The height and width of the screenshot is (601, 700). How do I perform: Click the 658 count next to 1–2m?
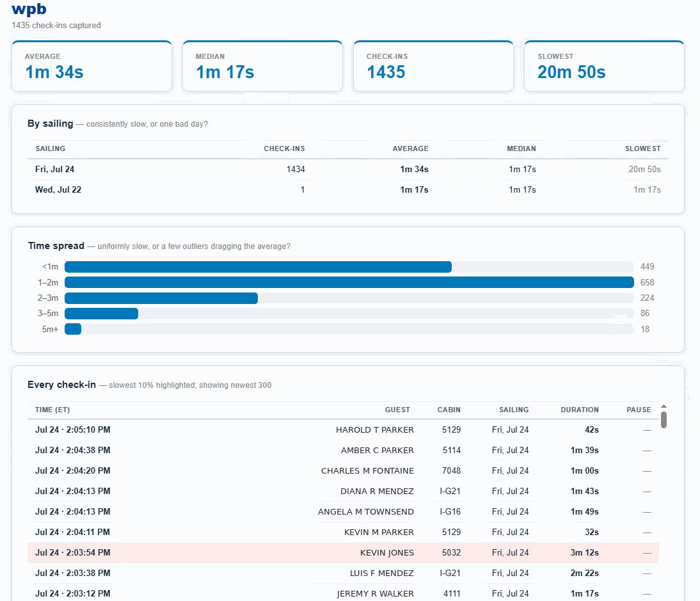point(647,282)
